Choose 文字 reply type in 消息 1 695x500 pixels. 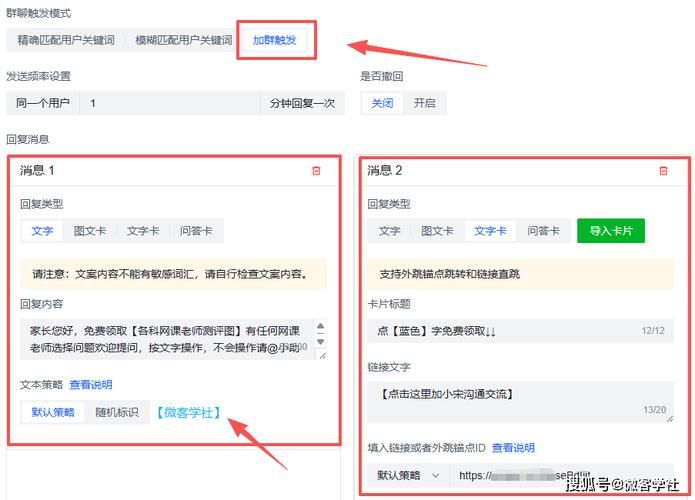[x=42, y=231]
